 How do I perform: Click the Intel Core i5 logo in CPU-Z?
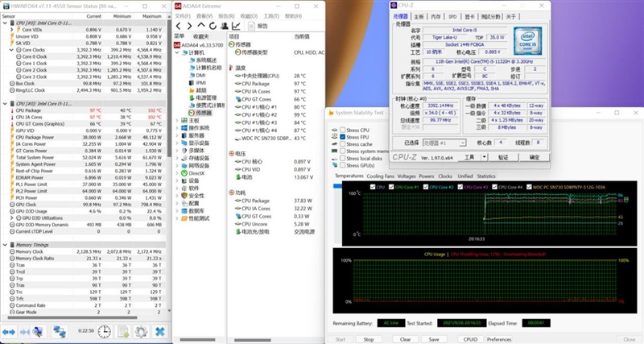(x=528, y=41)
